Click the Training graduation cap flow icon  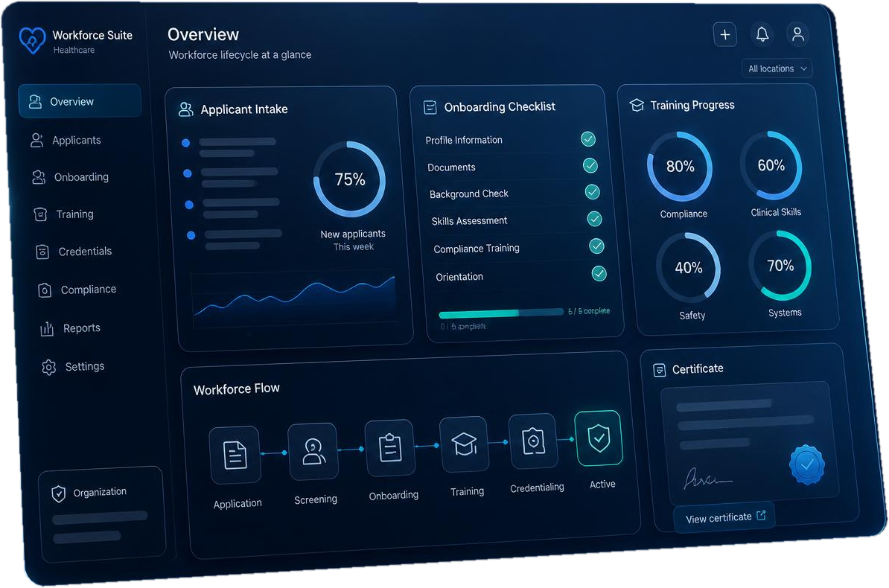coord(465,444)
